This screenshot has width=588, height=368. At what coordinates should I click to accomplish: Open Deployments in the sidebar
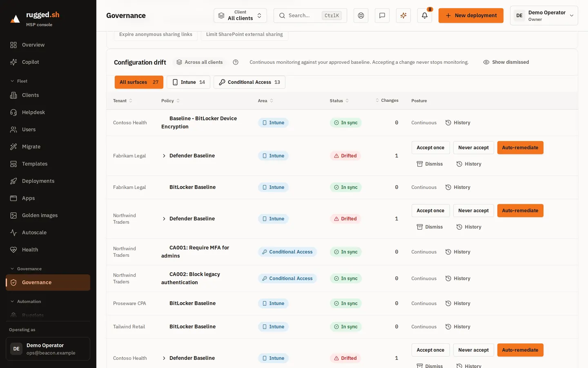[x=48, y=181]
